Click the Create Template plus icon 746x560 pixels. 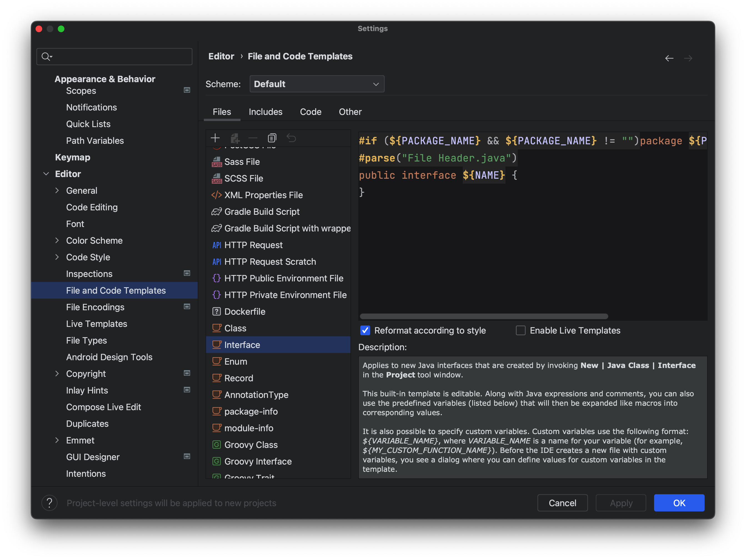tap(215, 138)
